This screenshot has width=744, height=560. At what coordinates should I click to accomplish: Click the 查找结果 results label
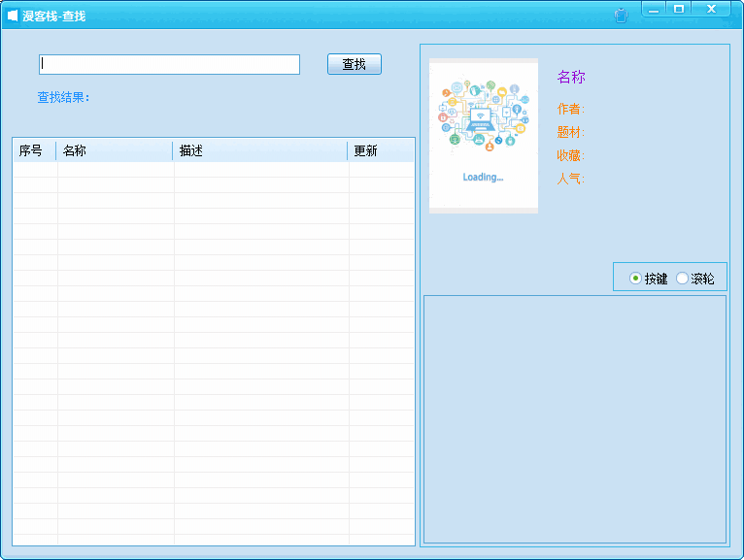(63, 97)
